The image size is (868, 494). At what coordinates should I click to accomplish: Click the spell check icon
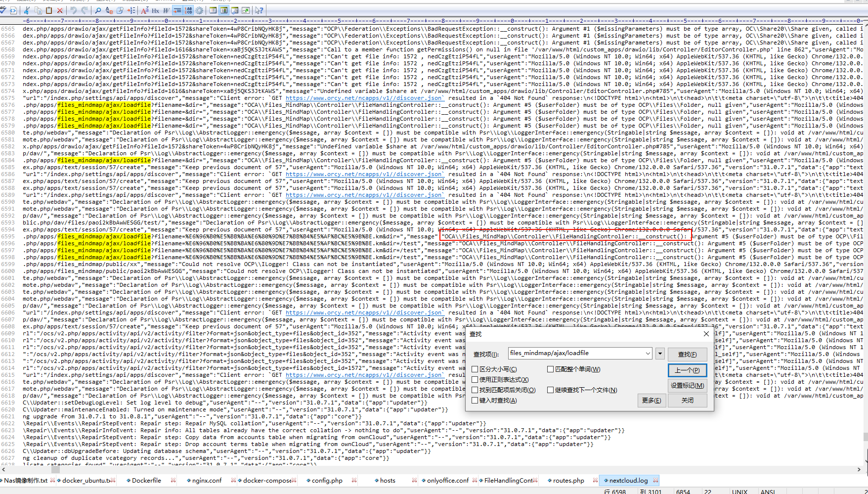pos(3,10)
